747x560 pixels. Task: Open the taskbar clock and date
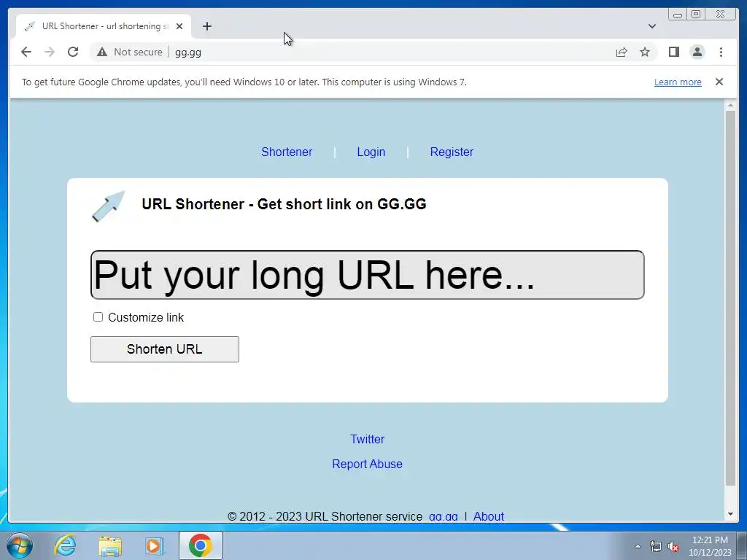(710, 546)
